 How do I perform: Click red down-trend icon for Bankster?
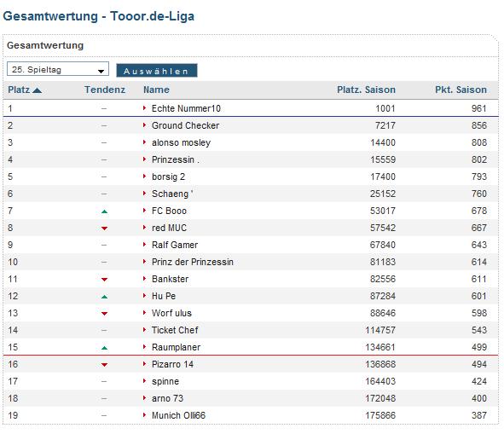point(104,280)
